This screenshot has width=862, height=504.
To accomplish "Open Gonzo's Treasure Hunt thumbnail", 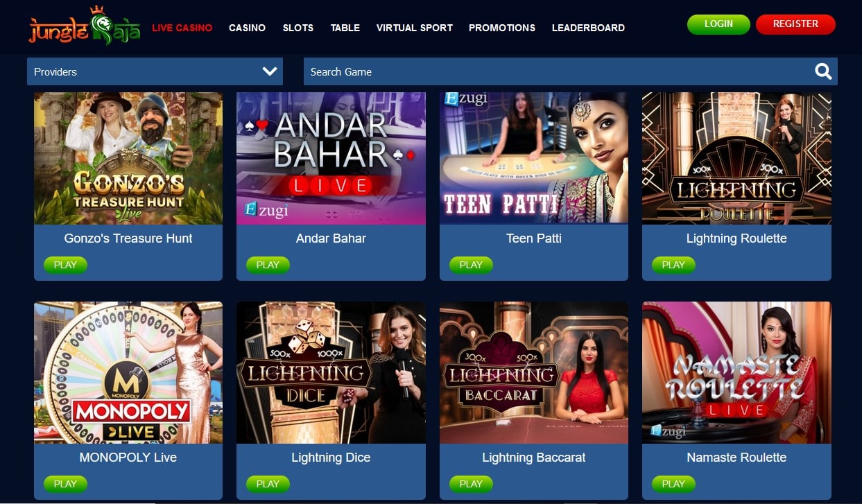I will click(x=128, y=158).
